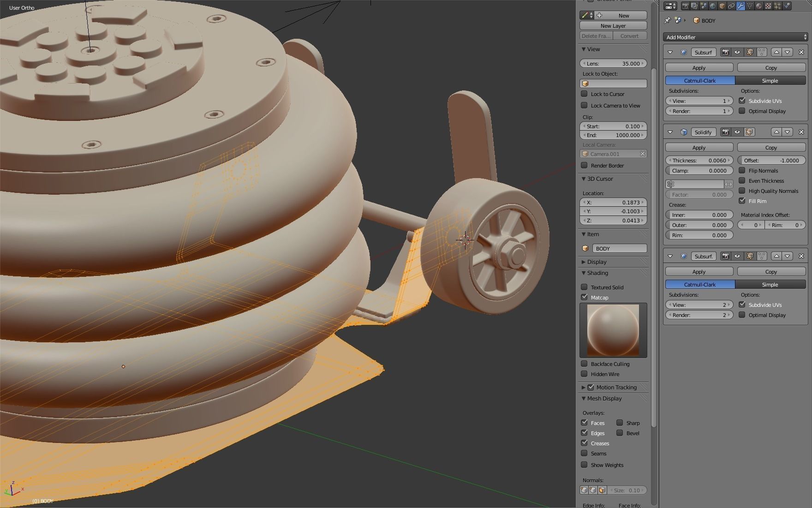Toggle render visibility of the Solidify modifier
This screenshot has height=508, width=812.
click(725, 132)
